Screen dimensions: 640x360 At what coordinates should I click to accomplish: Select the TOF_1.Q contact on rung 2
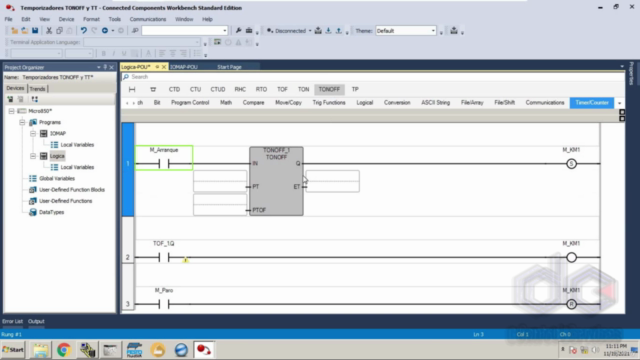(164, 257)
